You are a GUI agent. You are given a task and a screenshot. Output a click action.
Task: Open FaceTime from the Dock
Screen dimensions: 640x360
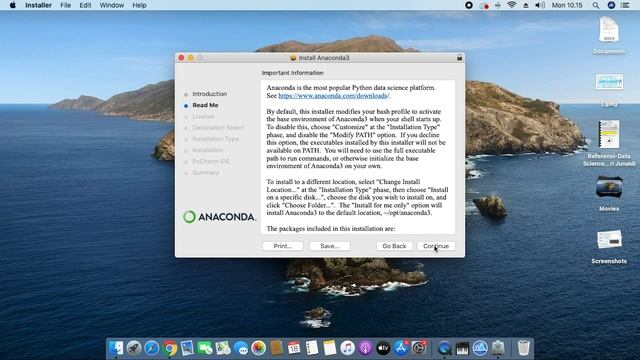[205, 348]
